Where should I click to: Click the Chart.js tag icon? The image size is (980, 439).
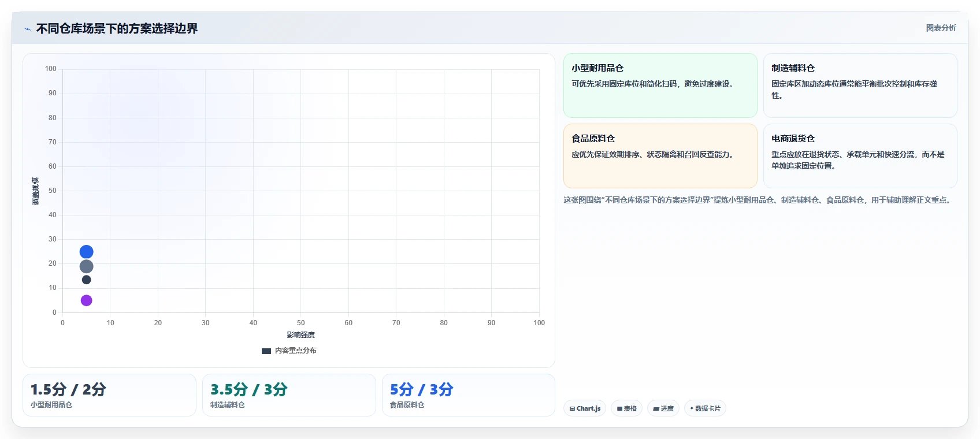572,408
